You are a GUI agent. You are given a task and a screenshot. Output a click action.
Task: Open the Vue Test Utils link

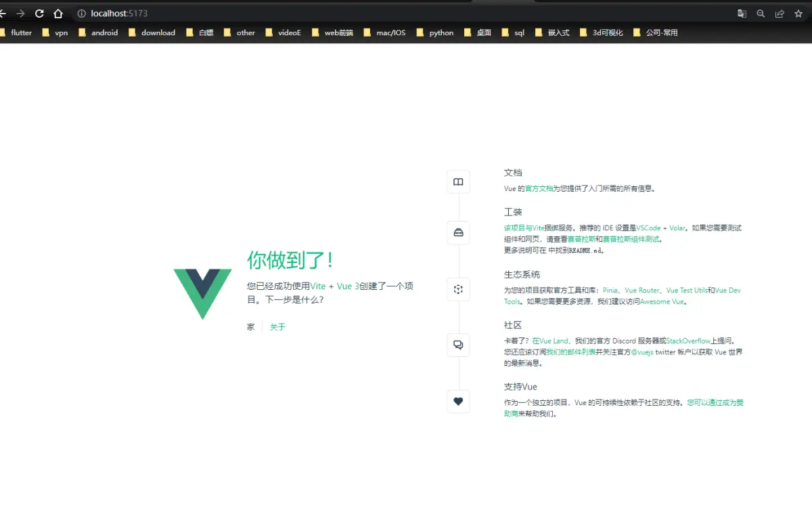tap(687, 291)
